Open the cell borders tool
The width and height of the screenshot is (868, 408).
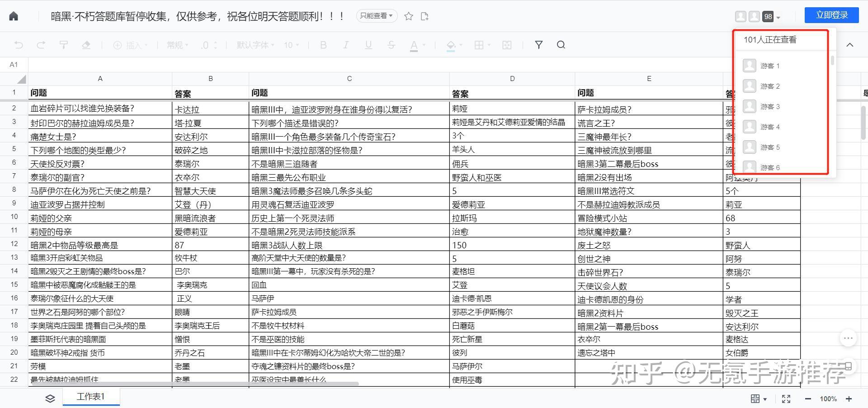pyautogui.click(x=479, y=45)
